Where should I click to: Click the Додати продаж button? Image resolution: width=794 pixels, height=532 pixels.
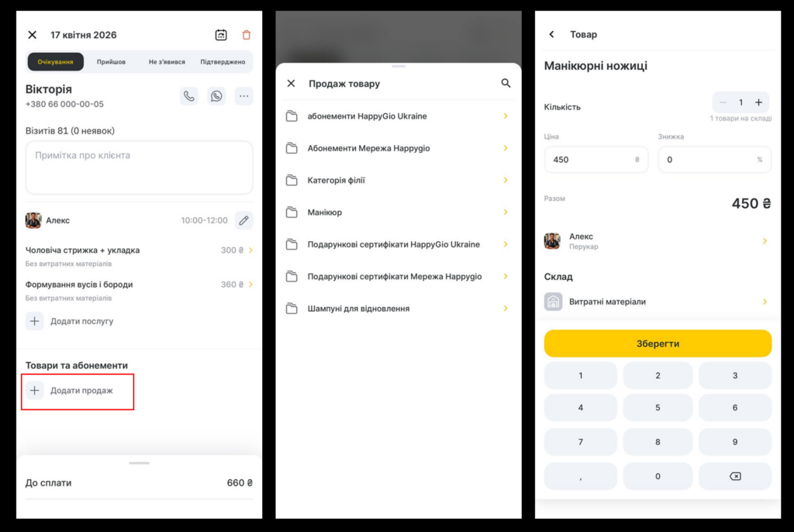coord(78,391)
